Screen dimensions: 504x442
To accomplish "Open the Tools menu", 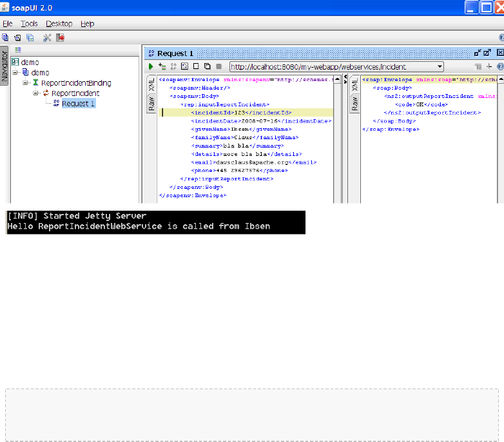I will coord(29,24).
